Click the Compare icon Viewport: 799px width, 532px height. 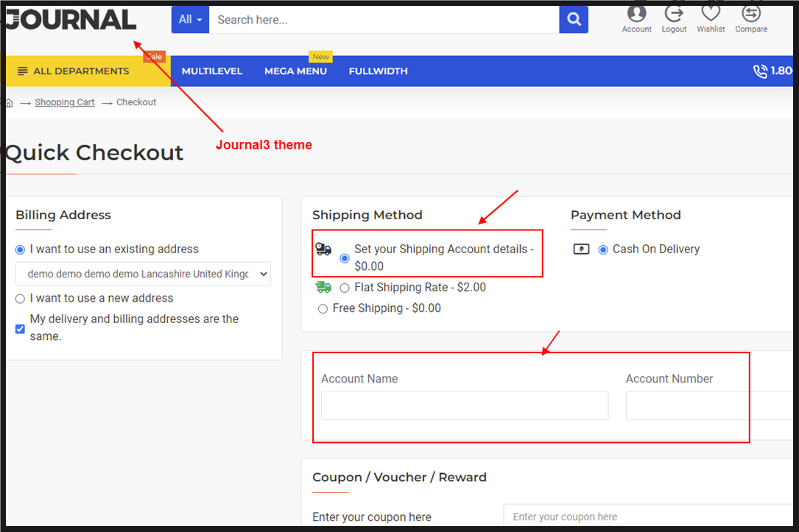(751, 14)
